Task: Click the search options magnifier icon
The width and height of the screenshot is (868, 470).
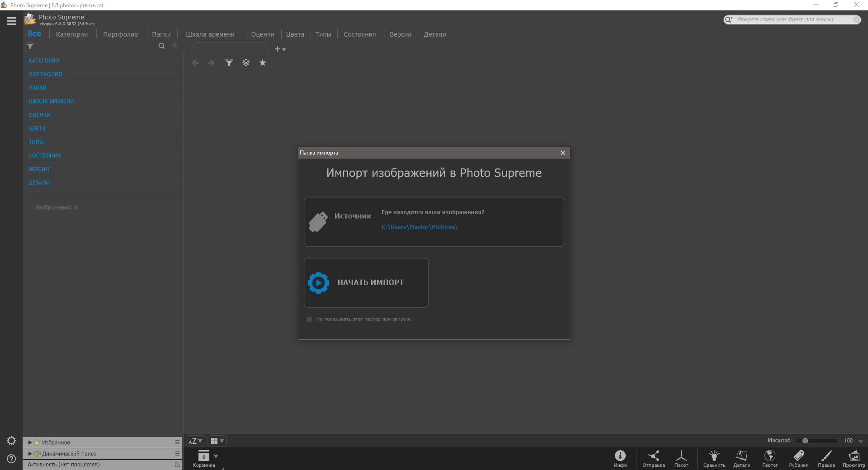Action: (x=729, y=19)
